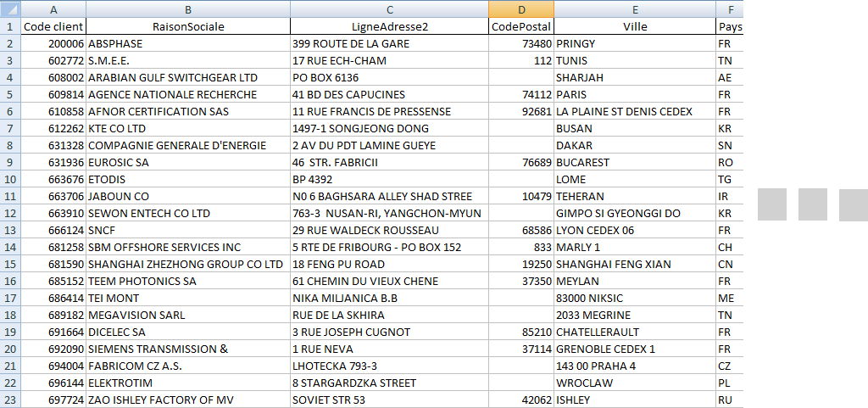Select the CodePostal header cell
The image size is (868, 408).
point(521,26)
